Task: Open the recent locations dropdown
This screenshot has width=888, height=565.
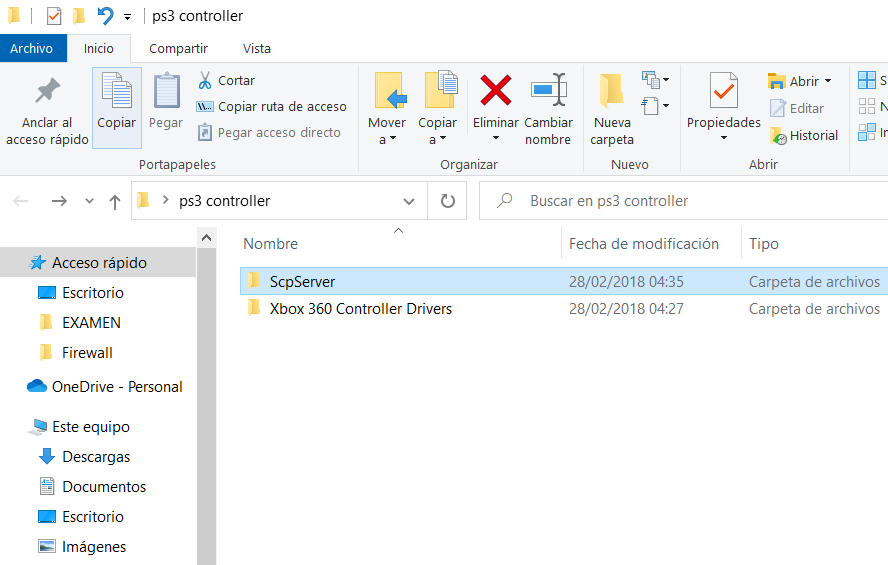Action: pos(89,201)
